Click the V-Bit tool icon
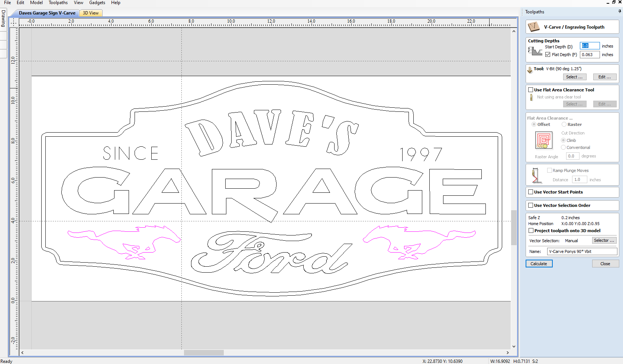 [530, 70]
